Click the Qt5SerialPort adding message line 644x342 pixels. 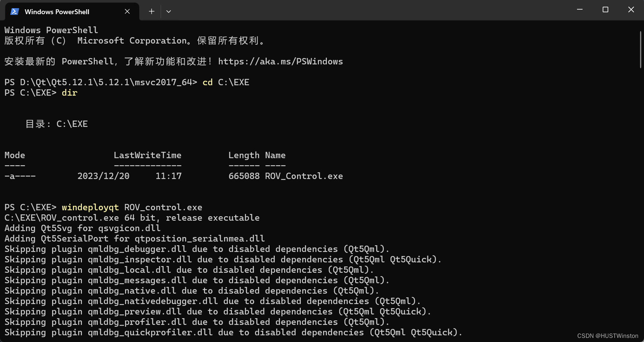point(134,238)
